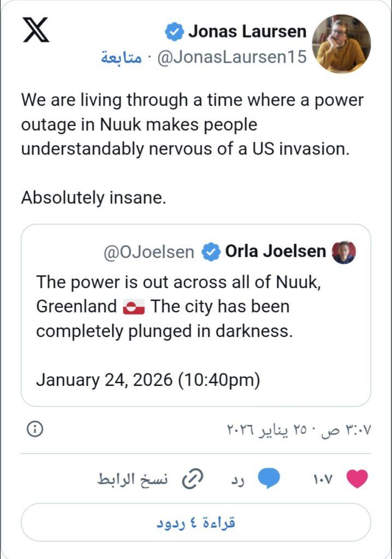Click Orla Joelsen's verified badge
The image size is (392, 559).
210,252
